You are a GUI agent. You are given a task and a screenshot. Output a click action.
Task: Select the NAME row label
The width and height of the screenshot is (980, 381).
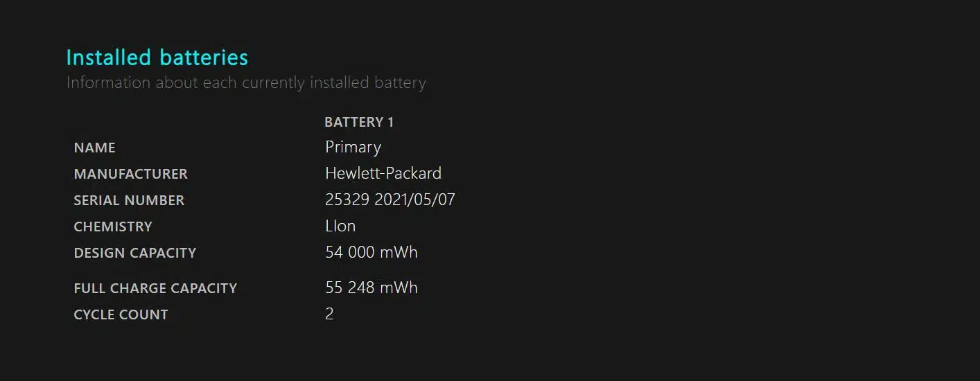click(95, 148)
